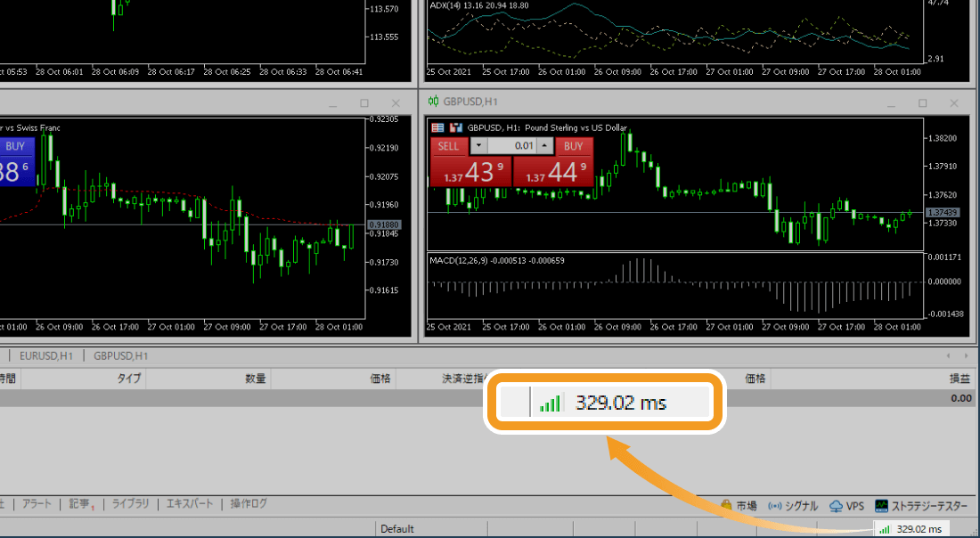This screenshot has height=538, width=980.
Task: Click the connection signal bars in bottom status bar
Action: pos(884,527)
